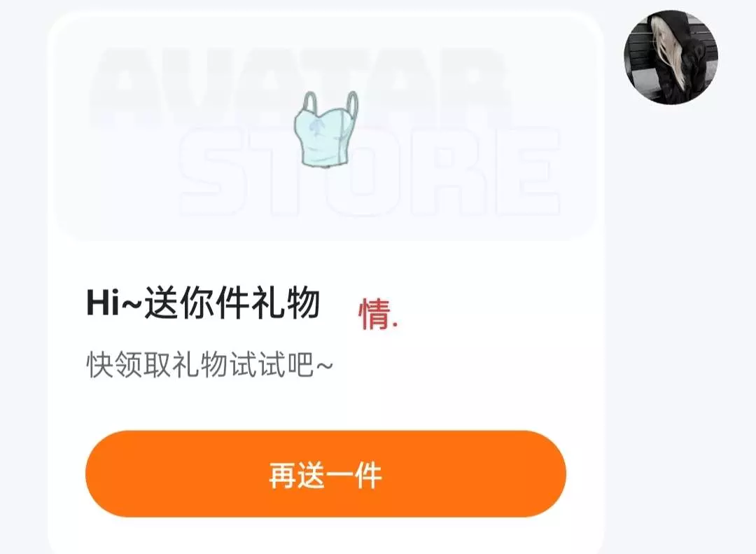756x554 pixels.
Task: Tap the Hi~ greeting at title start
Action: [x=115, y=304]
